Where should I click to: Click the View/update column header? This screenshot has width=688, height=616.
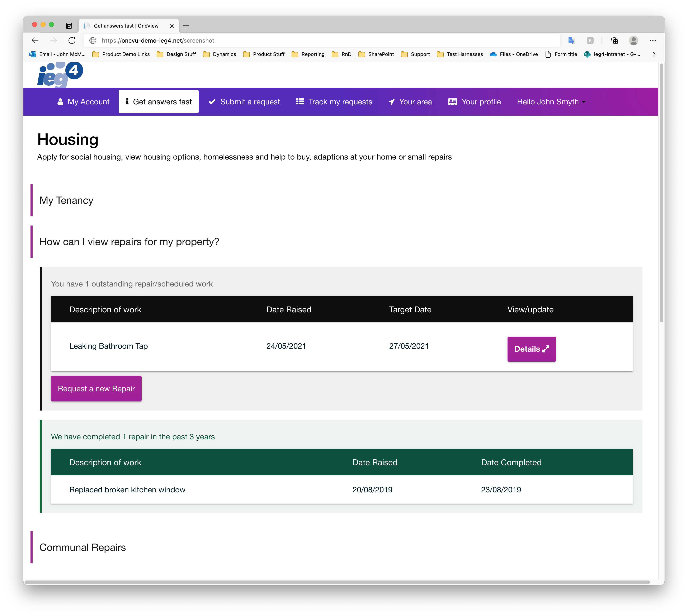click(530, 309)
